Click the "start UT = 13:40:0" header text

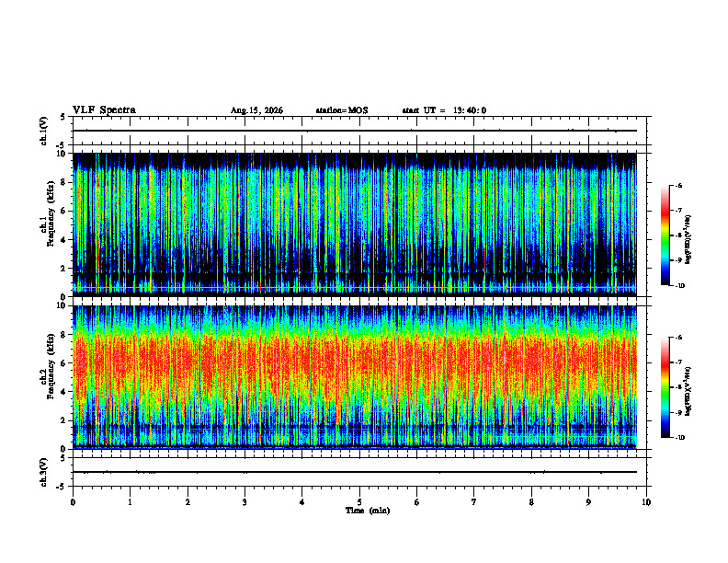click(444, 110)
